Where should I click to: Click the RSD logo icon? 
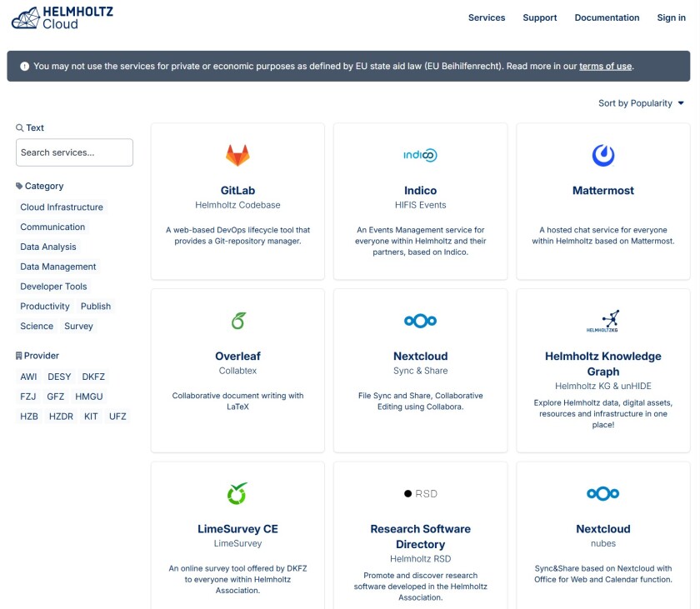pyautogui.click(x=420, y=493)
